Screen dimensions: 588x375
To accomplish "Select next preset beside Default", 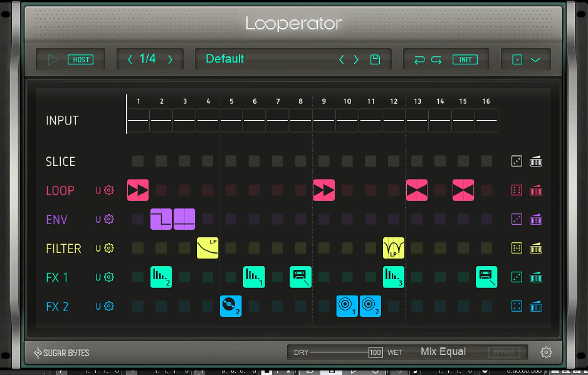I will pos(356,59).
